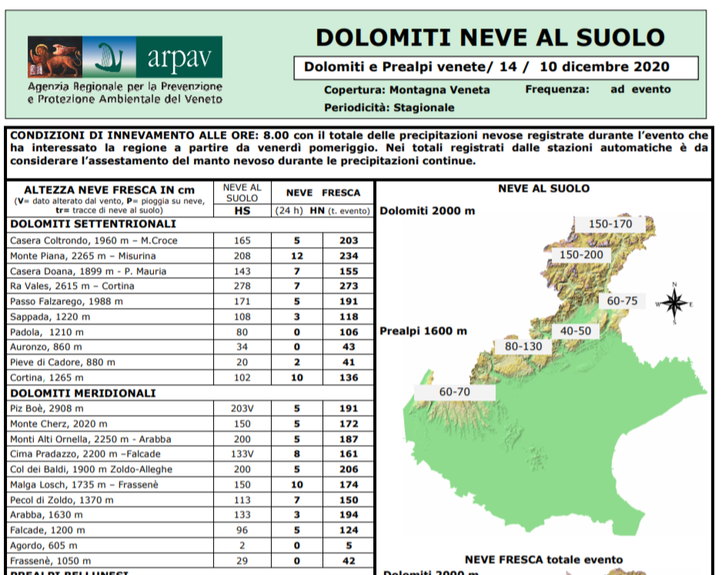Viewport: 728px width, 575px height.
Task: Click the Ra Vales, 2615 m station name
Action: pyautogui.click(x=72, y=286)
